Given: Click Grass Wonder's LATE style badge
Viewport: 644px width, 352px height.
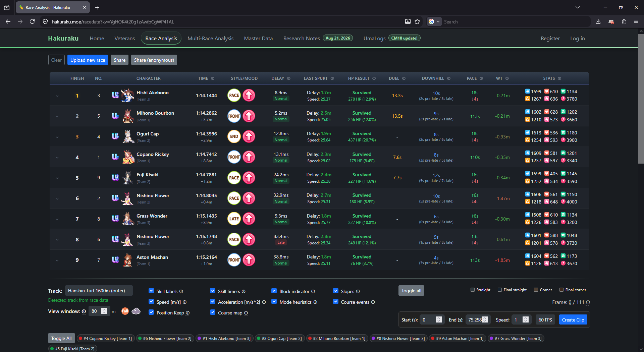Looking at the screenshot, I should coord(234,219).
